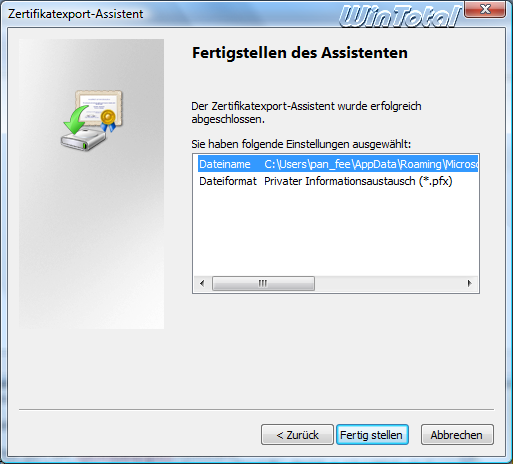Click the green download arrow graphic

76,120
